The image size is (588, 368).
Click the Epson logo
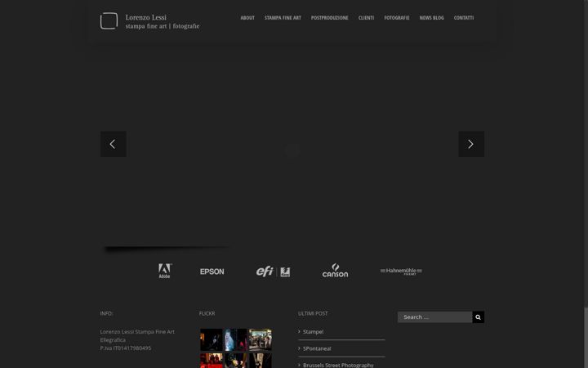(212, 272)
